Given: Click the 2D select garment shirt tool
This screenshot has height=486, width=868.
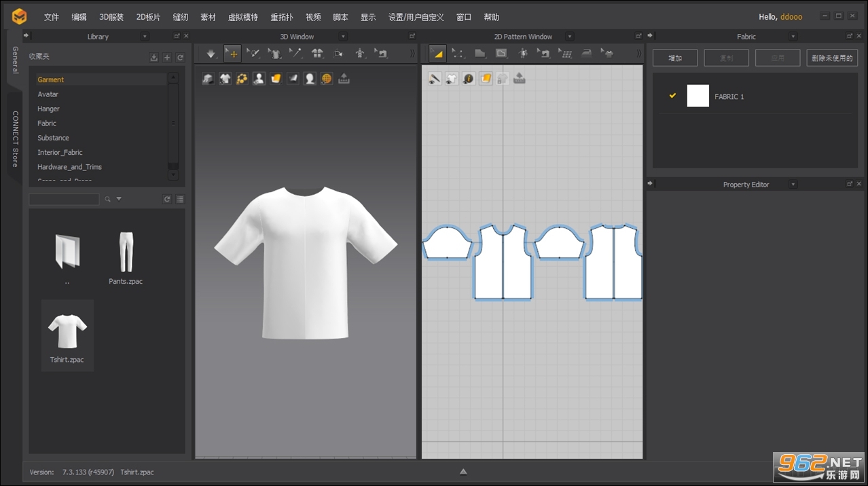Looking at the screenshot, I should coord(608,54).
